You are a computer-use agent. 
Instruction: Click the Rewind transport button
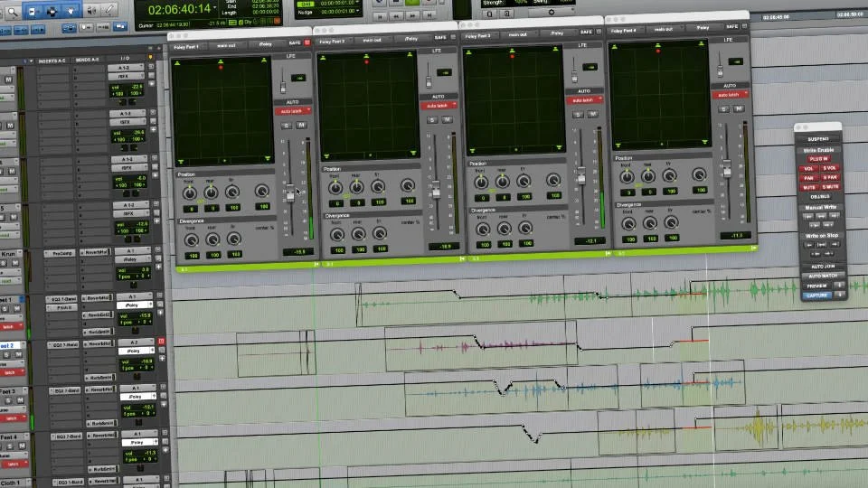(x=396, y=16)
